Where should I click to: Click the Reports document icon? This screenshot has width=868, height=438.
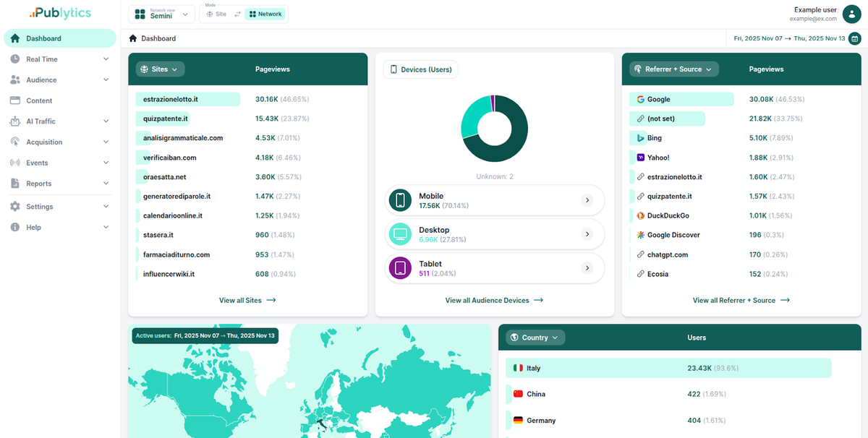[x=15, y=183]
